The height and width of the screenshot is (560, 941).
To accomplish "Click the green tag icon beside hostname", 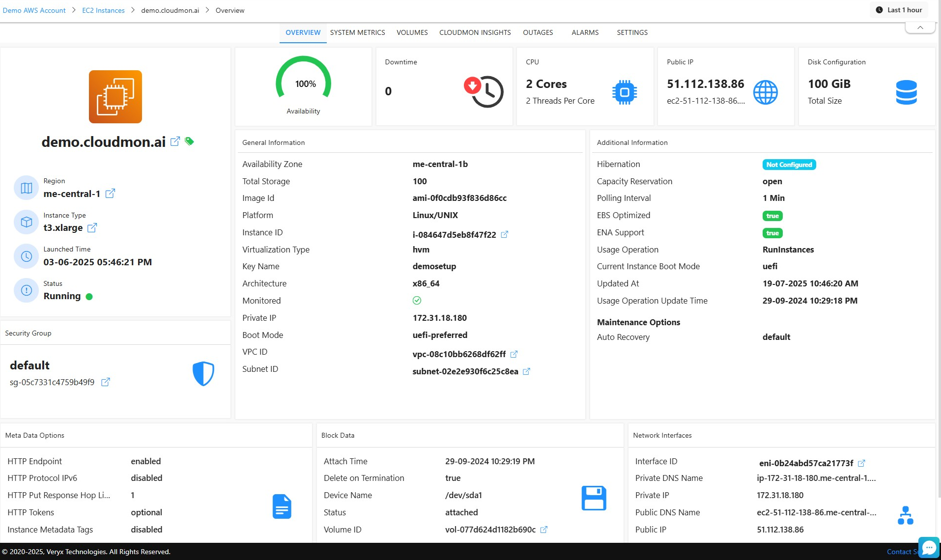I will tap(189, 141).
